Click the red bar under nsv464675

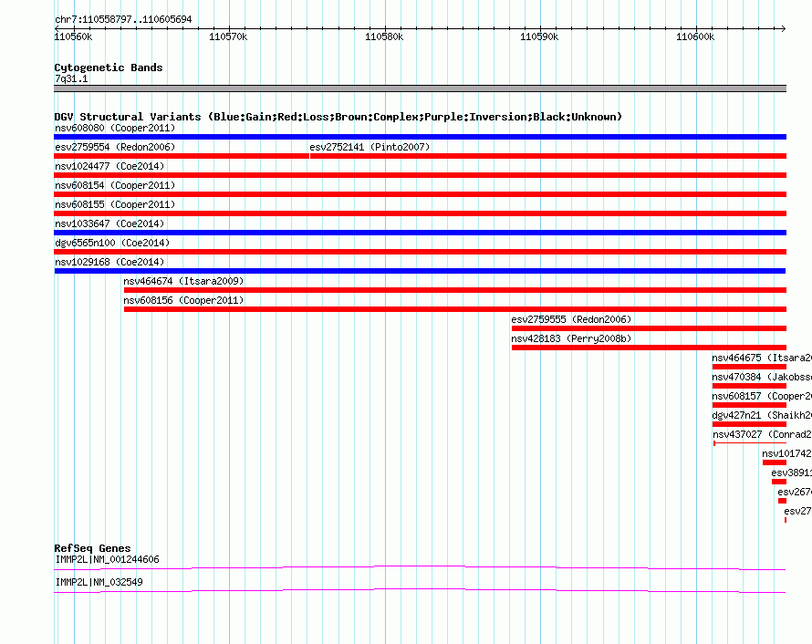pos(749,367)
